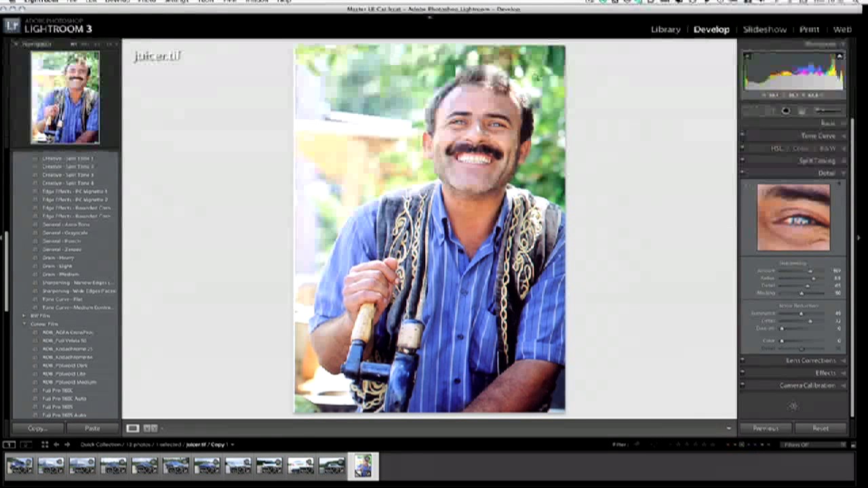This screenshot has width=868, height=488.
Task: Turn off Detail panel switch
Action: click(743, 174)
